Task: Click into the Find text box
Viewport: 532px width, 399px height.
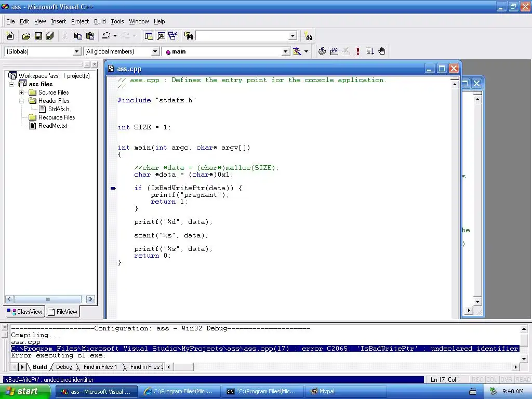Action: click(242, 36)
